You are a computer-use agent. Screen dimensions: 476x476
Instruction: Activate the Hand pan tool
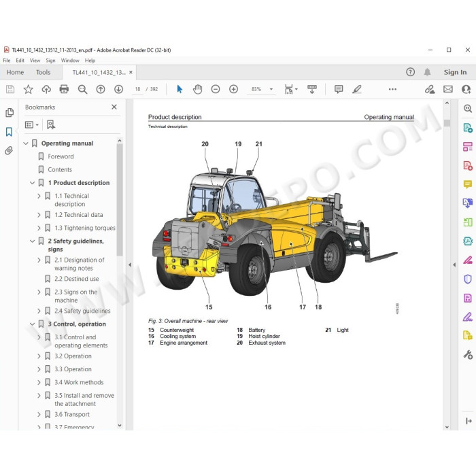197,89
